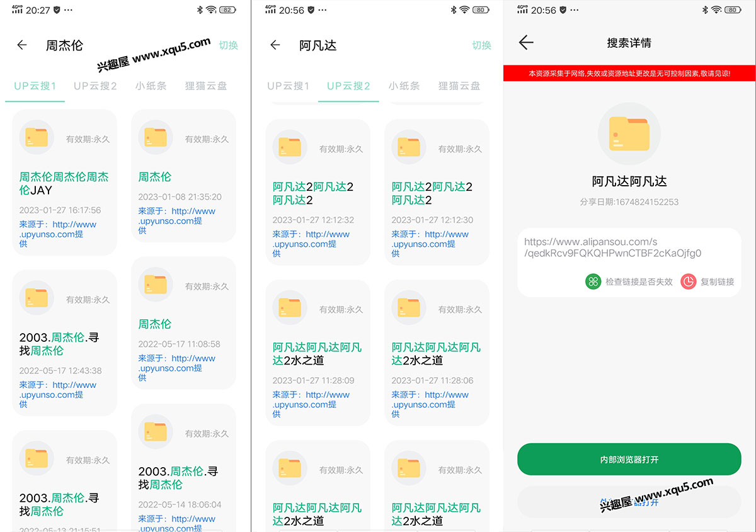Open 2003.周杰伦.寻找周杰伦 result dated 12:43:38
756x532 pixels.
(64, 344)
